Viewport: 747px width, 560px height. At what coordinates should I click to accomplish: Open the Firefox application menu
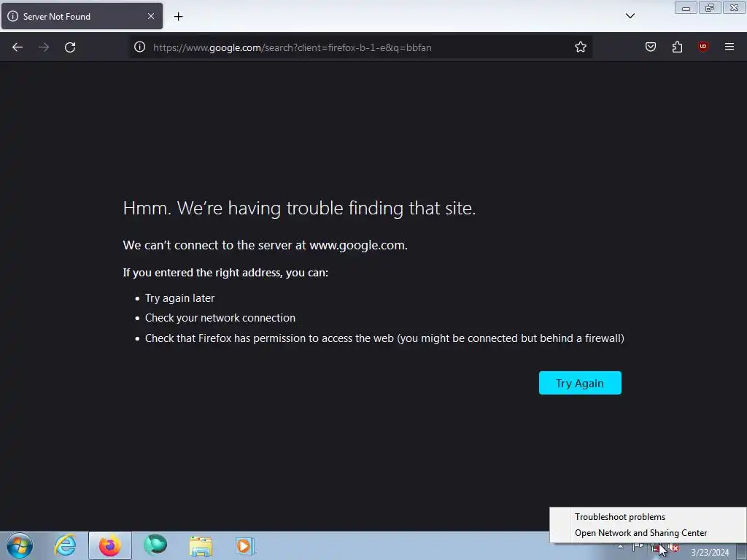[x=729, y=47]
